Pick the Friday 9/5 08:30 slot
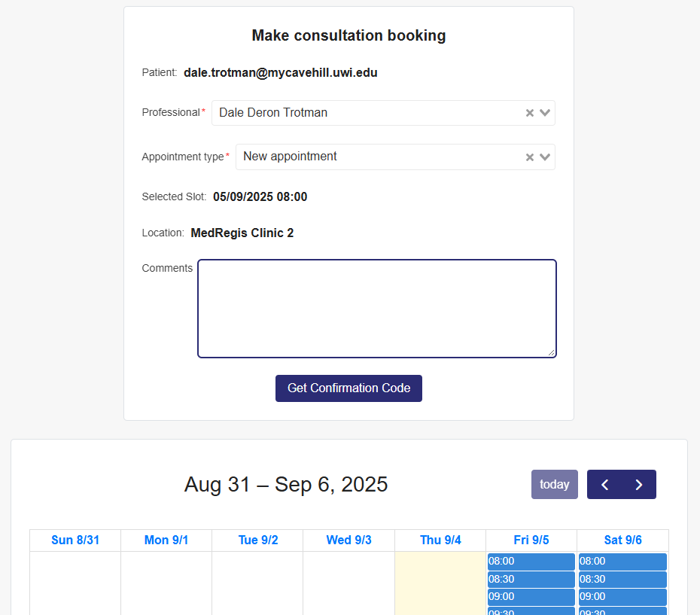Viewport: 700px width, 615px height. point(531,580)
